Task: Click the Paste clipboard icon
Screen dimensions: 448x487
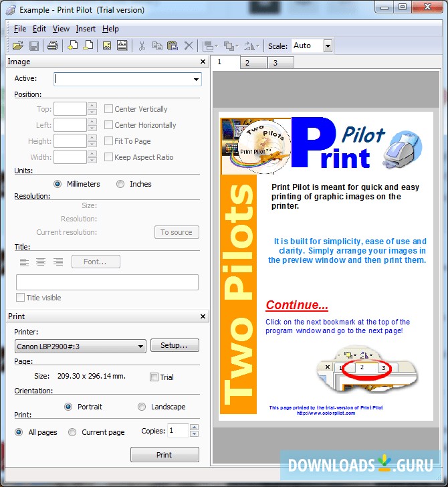Action: 173,46
